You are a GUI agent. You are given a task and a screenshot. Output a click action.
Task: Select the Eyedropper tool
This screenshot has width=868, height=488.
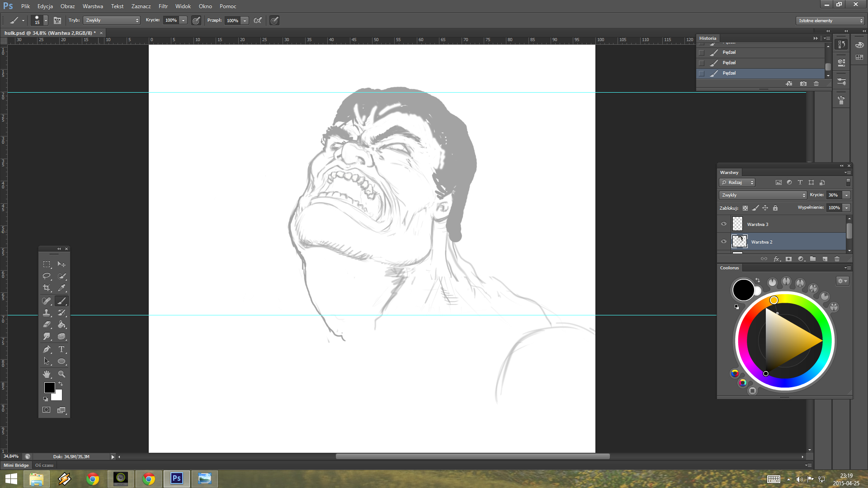(x=61, y=288)
